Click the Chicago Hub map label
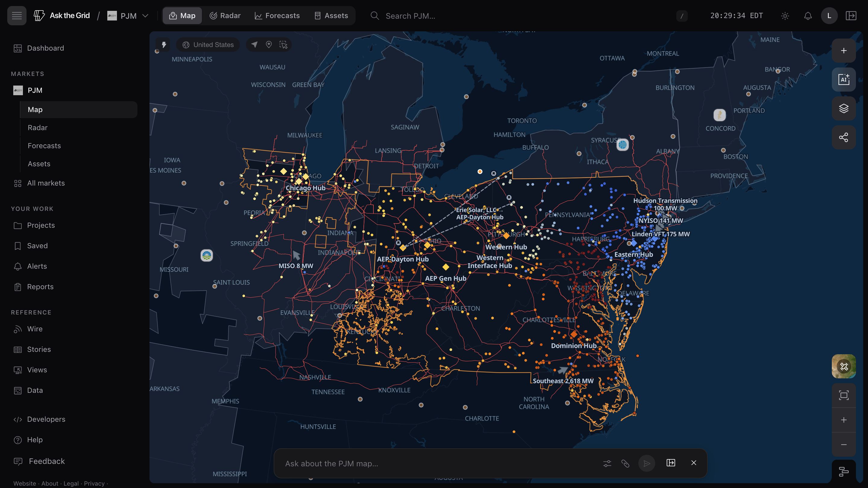868x488 pixels. pyautogui.click(x=306, y=188)
